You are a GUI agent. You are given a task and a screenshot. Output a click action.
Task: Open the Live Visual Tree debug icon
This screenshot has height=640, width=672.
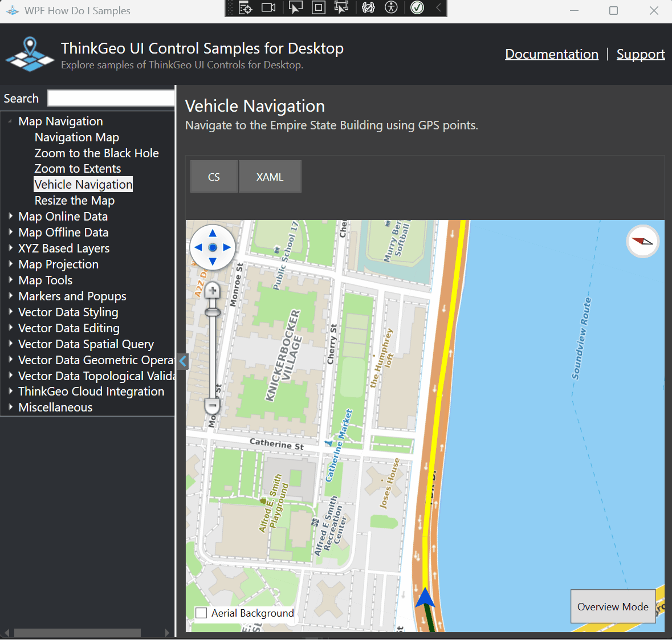point(245,8)
